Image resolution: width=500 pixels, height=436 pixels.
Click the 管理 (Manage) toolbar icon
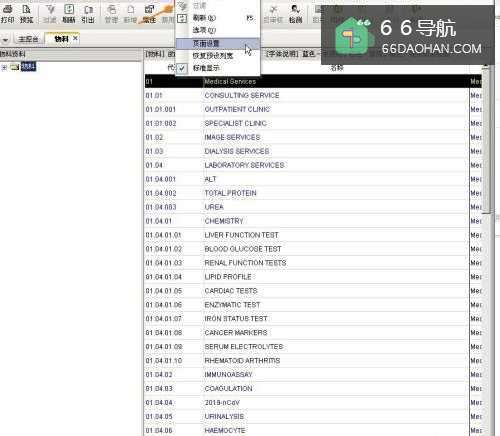pos(111,14)
